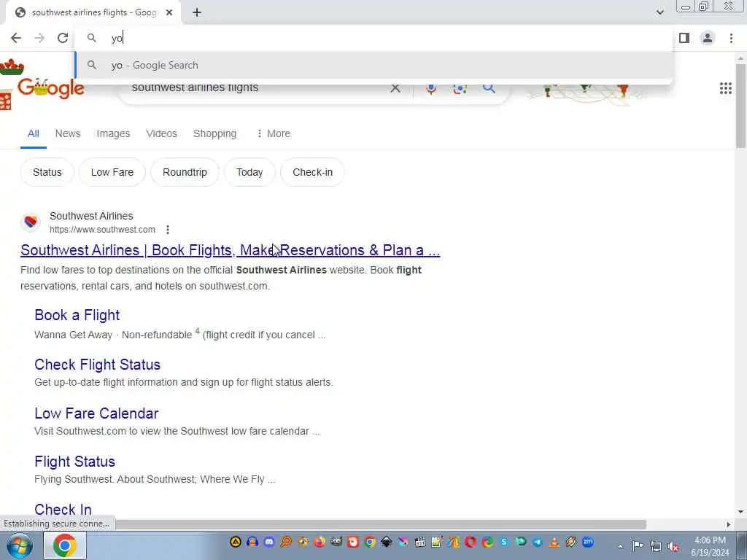Viewport: 747px width, 560px height.
Task: Click the https://www.southwest.com URL text
Action: click(x=102, y=230)
